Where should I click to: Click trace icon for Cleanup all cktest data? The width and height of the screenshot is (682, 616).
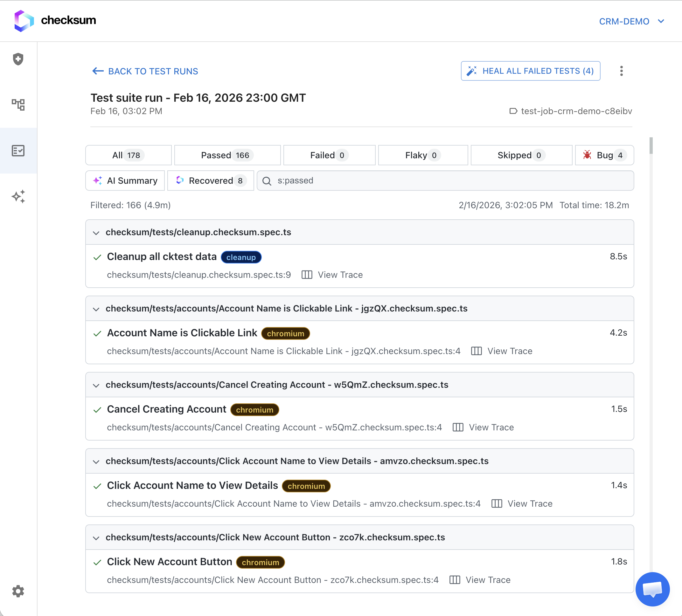pyautogui.click(x=307, y=275)
